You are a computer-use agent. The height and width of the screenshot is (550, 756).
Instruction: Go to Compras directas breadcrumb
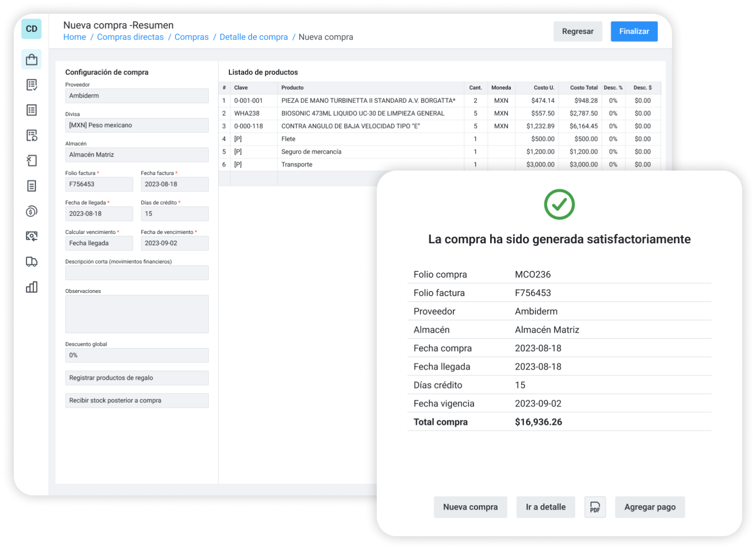(x=130, y=37)
